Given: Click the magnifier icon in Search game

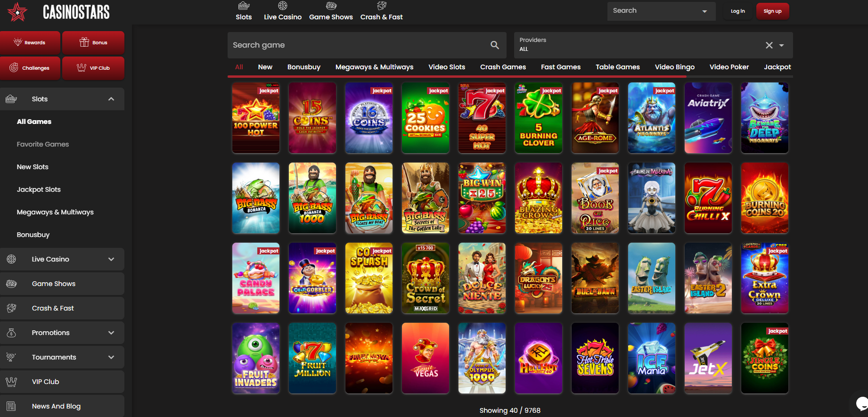Looking at the screenshot, I should (494, 45).
